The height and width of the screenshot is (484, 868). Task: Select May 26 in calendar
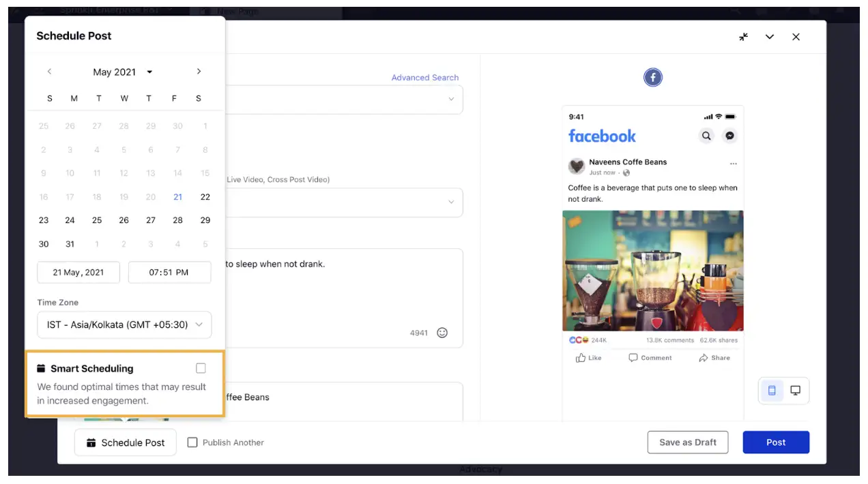(x=124, y=220)
